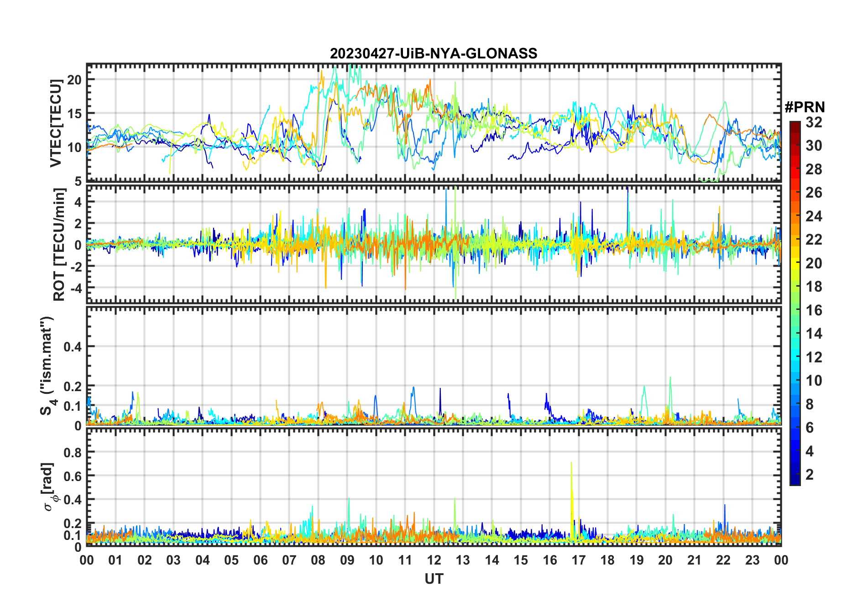
Task: Click the 0.8 tick label on sigma phi axis
Action: 72,452
